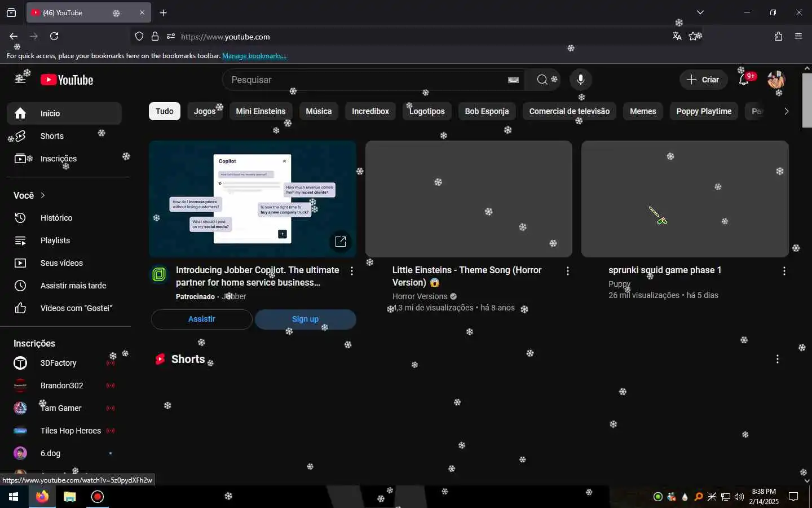Click the Firefox URL address bar
Image resolution: width=812 pixels, height=508 pixels.
pos(417,37)
